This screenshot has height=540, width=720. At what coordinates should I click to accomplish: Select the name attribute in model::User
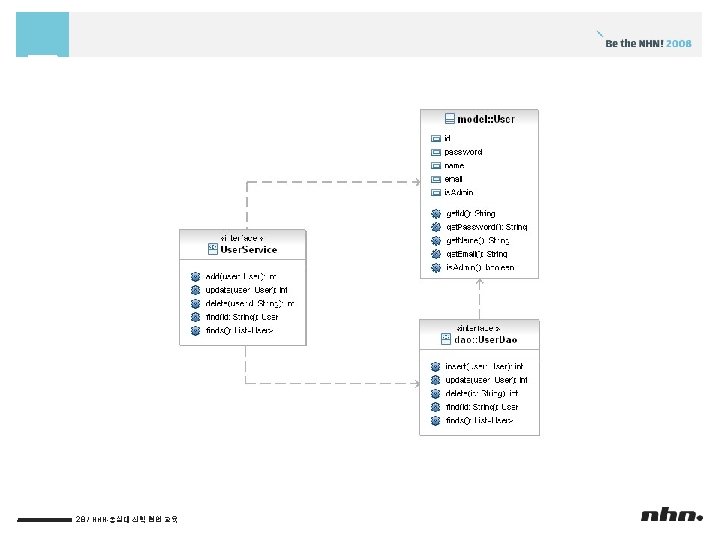point(454,166)
